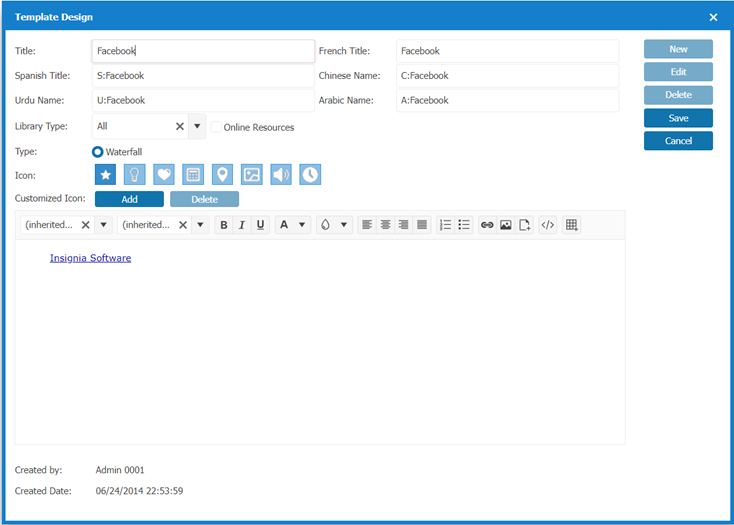Image resolution: width=734 pixels, height=525 pixels.
Task: Select the star icon option
Action: [106, 175]
